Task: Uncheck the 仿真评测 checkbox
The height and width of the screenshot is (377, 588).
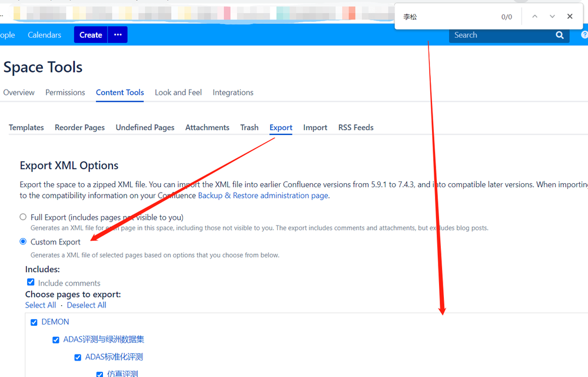Action: click(x=99, y=375)
